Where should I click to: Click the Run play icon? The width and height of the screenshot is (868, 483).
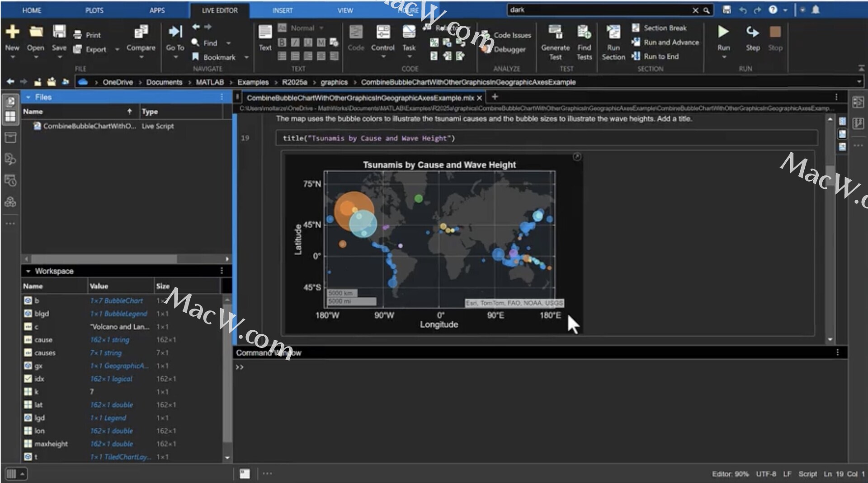pyautogui.click(x=723, y=32)
